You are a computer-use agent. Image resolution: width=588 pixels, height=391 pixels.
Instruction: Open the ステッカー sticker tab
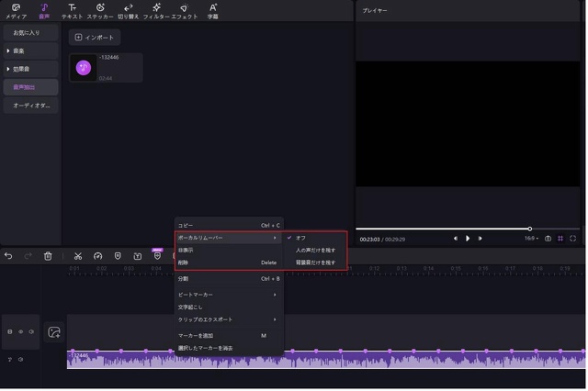[100, 11]
